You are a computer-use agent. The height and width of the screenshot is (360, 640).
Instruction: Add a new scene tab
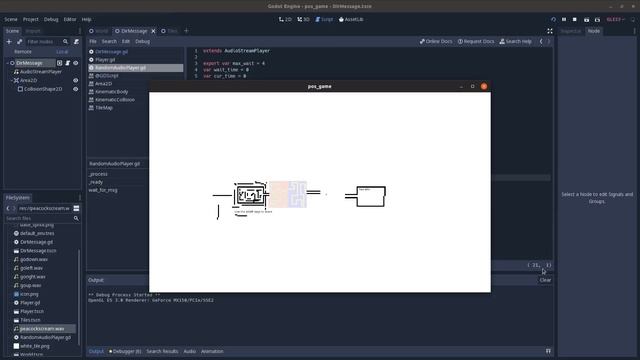pos(186,31)
